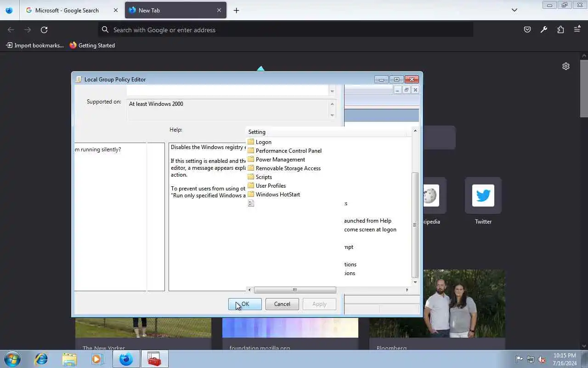Focus the Firefox address search bar
Screen dimensions: 588x368
click(x=286, y=29)
